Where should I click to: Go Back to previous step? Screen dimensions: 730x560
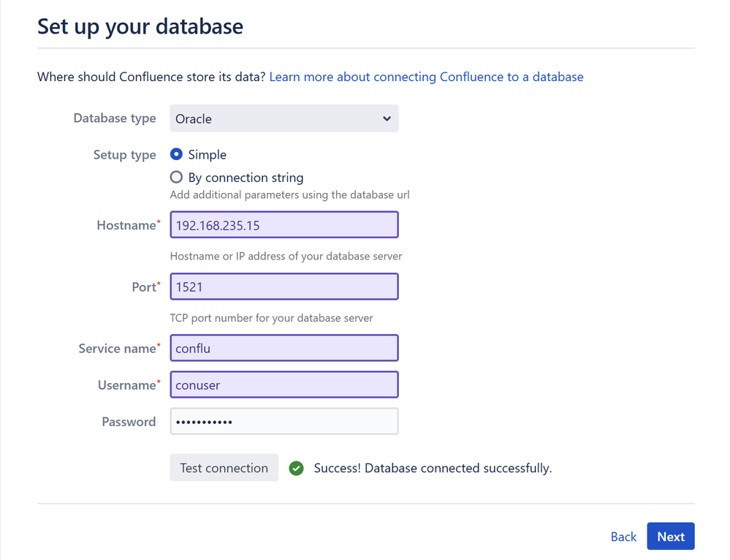[623, 537]
